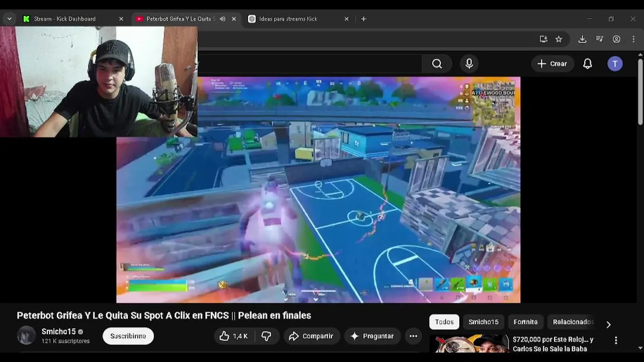
Task: Open Smicho15 channel avatar
Action: click(26, 335)
